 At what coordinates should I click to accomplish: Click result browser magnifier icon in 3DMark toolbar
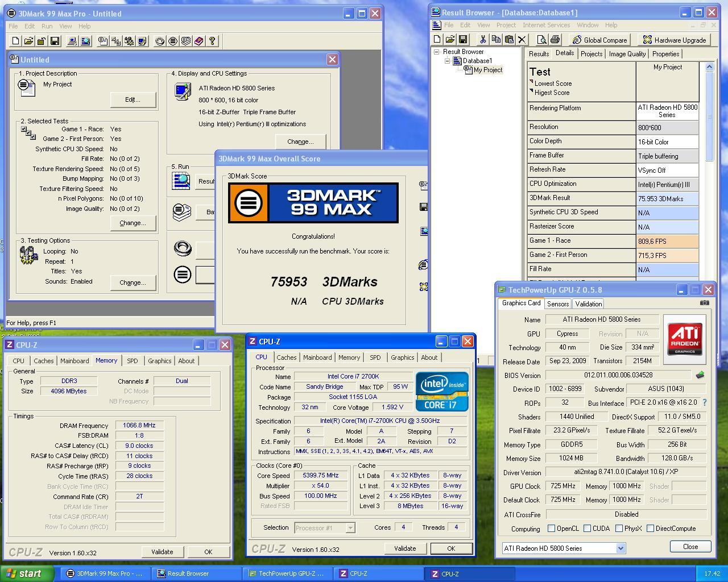coord(85,41)
